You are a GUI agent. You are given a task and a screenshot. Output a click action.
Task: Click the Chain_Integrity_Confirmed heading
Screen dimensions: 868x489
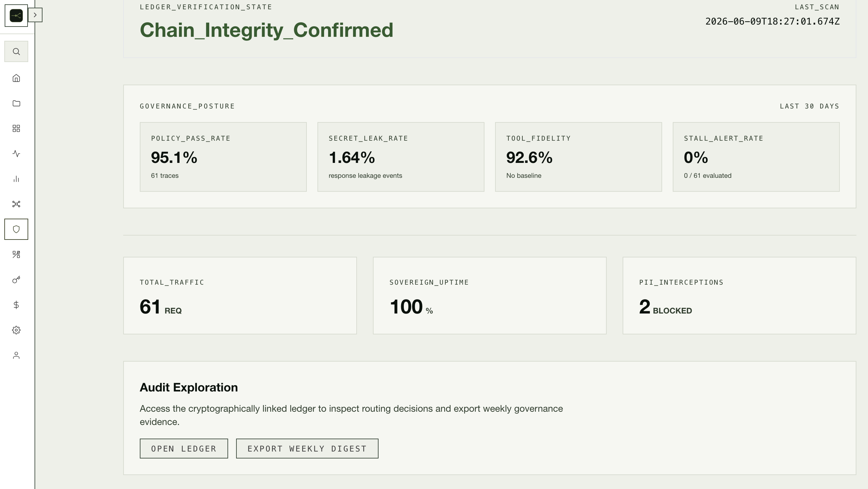(266, 30)
